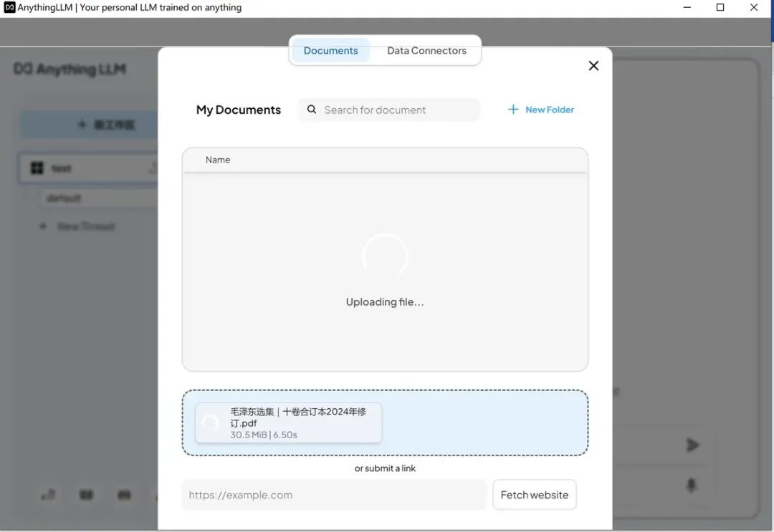
Task: Click the PDF upload spinner icon
Action: (x=210, y=422)
